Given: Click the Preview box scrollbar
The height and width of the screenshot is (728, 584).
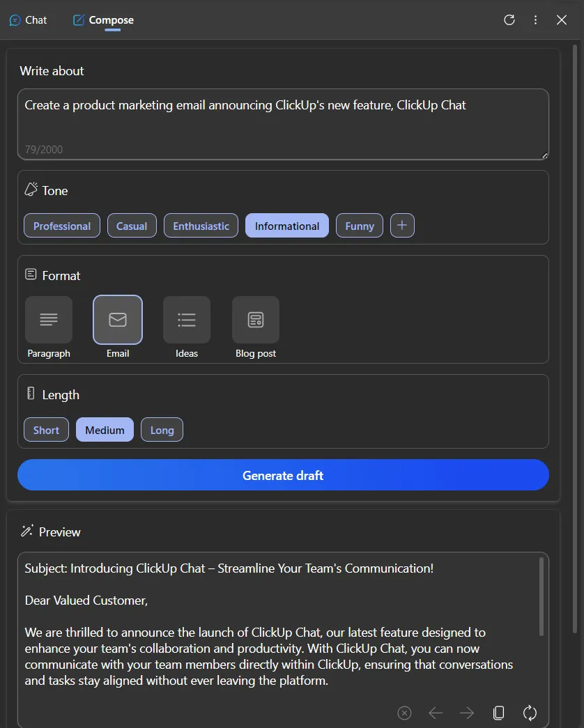Looking at the screenshot, I should point(541,596).
